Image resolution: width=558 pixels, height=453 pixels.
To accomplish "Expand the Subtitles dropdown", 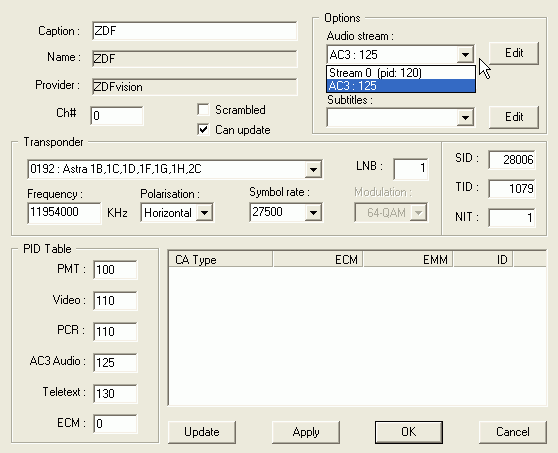I will pyautogui.click(x=465, y=117).
